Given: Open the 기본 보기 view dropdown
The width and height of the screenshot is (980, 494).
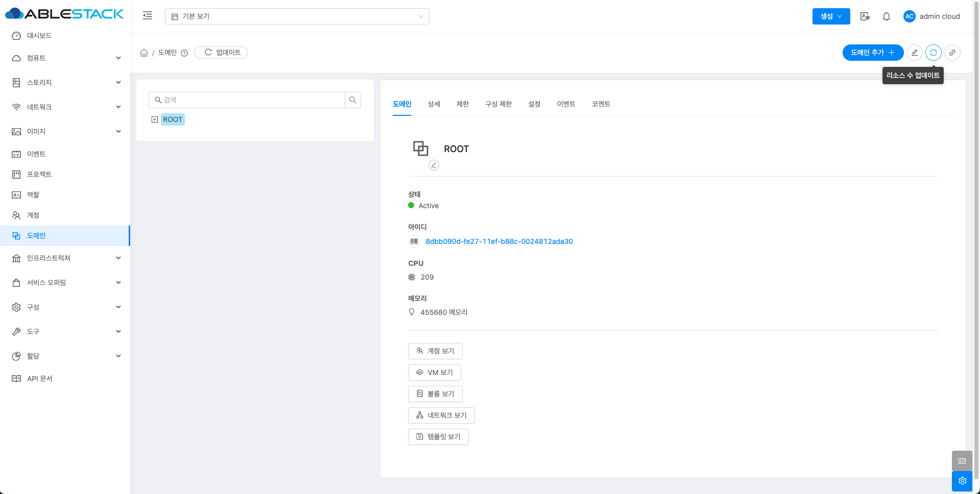Looking at the screenshot, I should pyautogui.click(x=297, y=16).
